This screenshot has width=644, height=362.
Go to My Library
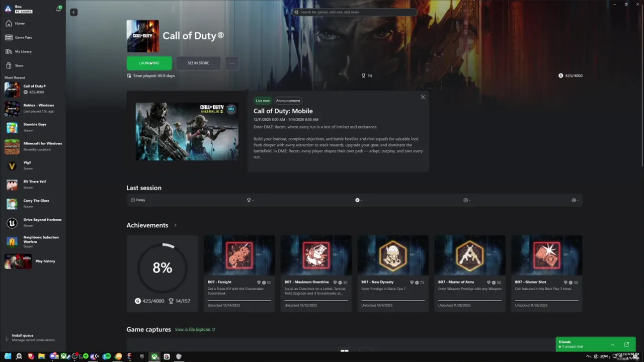[x=33, y=52]
